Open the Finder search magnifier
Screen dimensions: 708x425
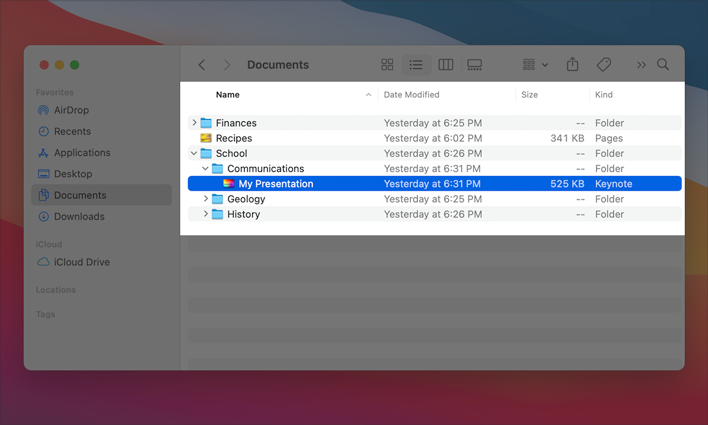point(663,64)
